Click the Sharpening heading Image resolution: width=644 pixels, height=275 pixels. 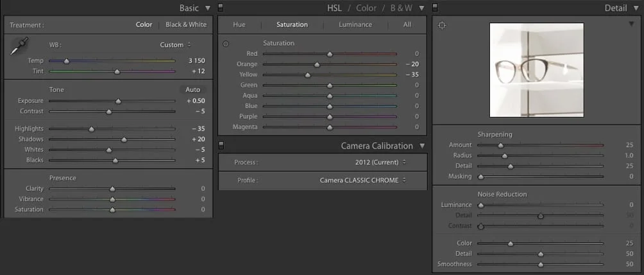click(495, 135)
